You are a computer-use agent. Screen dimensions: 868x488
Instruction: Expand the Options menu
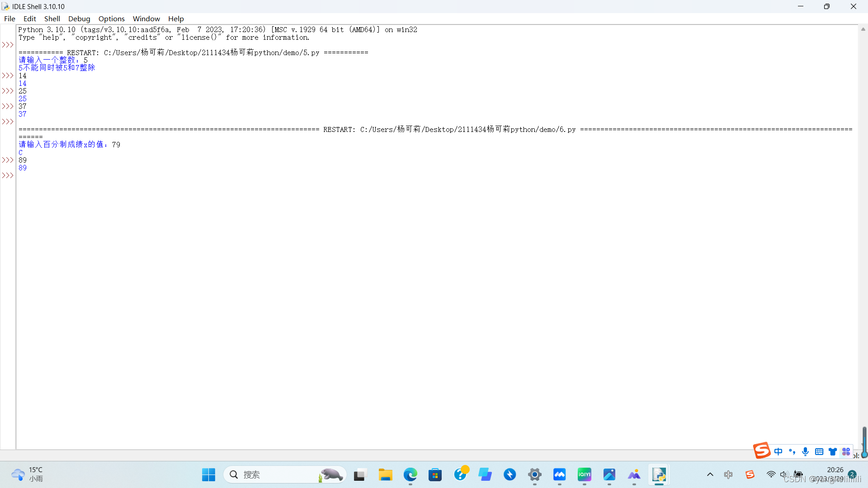pos(111,19)
